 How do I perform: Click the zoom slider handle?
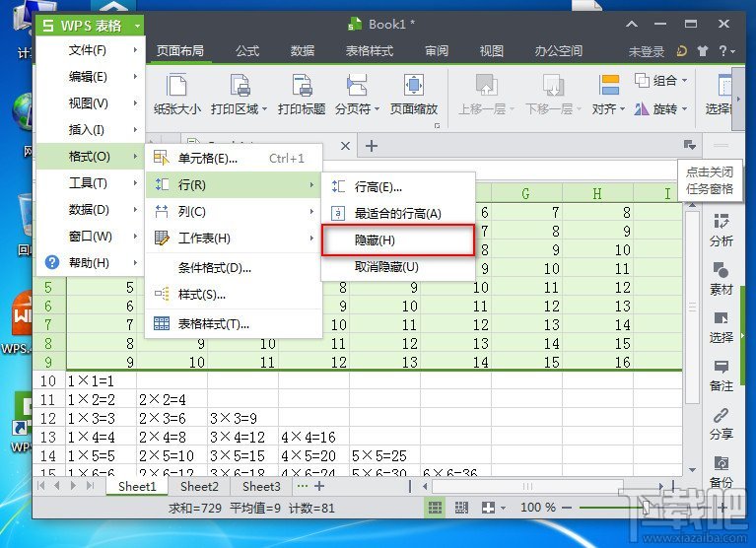(x=646, y=508)
